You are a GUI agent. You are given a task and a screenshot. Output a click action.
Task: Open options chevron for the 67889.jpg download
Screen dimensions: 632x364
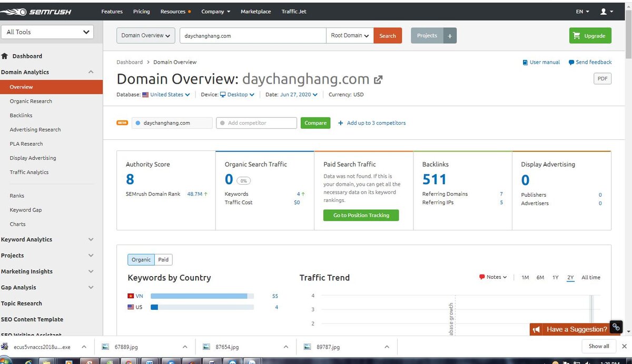pos(185,347)
